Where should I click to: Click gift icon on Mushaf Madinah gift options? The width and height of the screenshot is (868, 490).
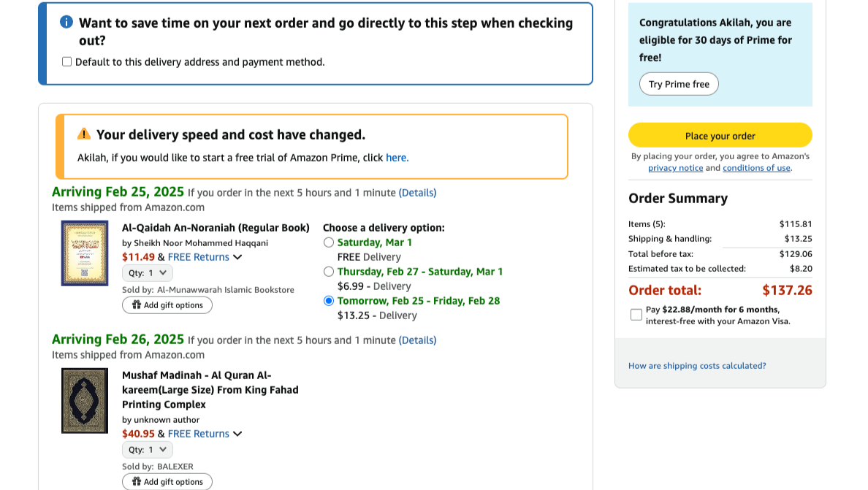(136, 482)
